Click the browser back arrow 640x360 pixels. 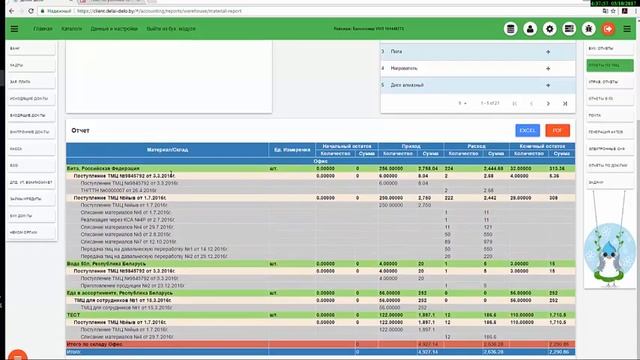[11, 11]
